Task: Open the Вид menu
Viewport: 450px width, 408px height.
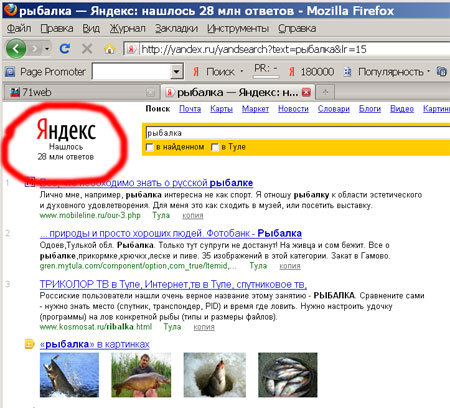Action: point(91,28)
